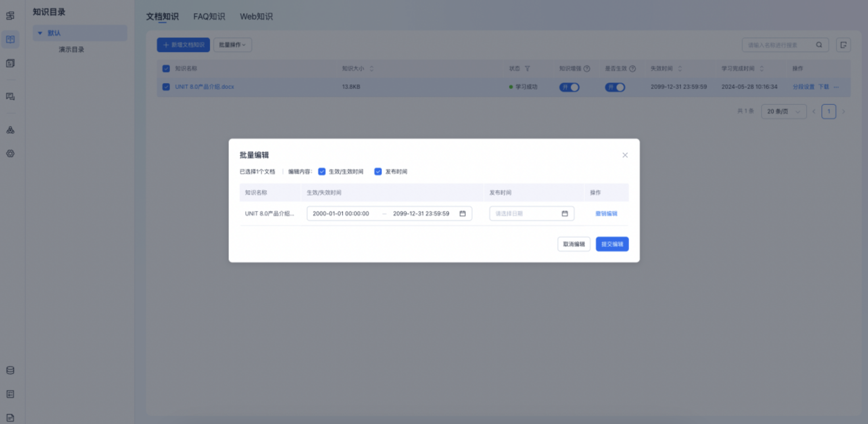868x424 pixels.
Task: Open calendar icon in 发布时间 field
Action: tap(565, 214)
